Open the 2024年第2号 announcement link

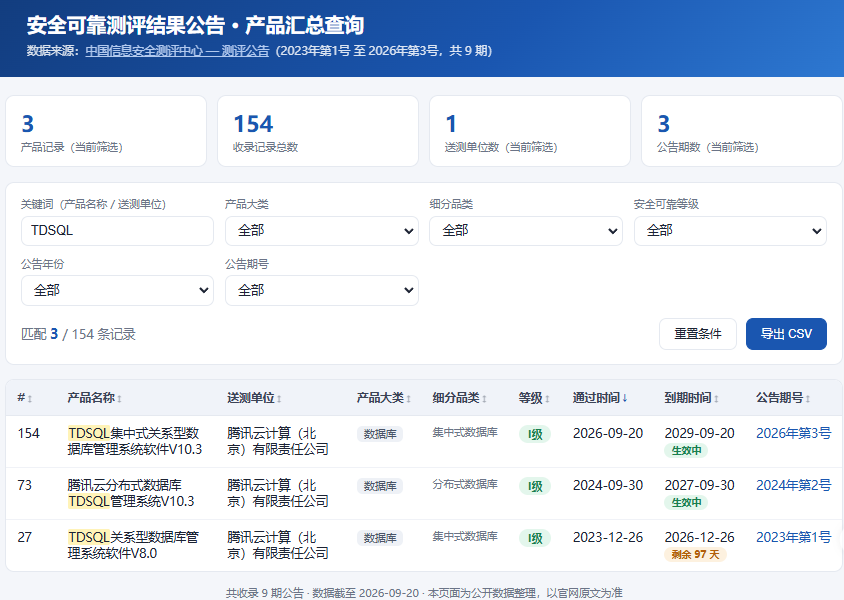pos(793,485)
